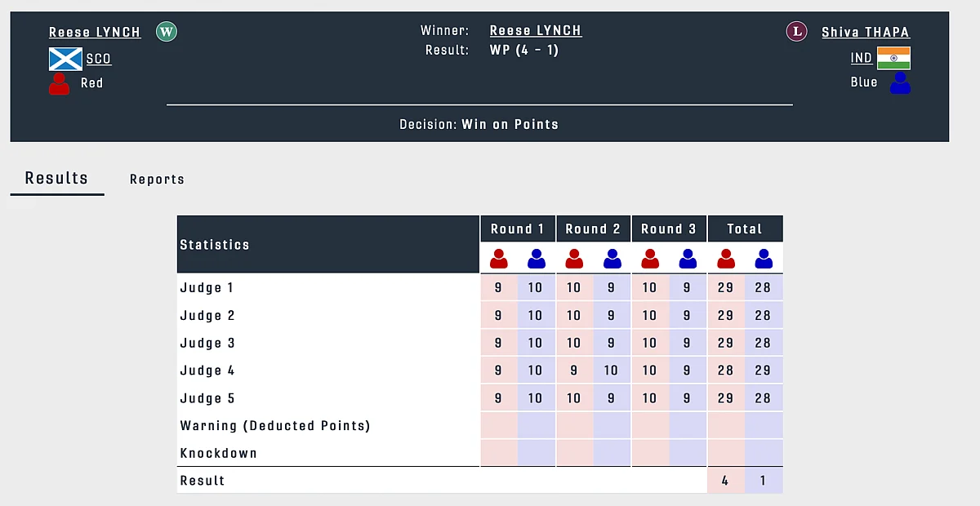
Task: Click blue corner boxer icon under Shiva Thapa
Action: point(900,82)
